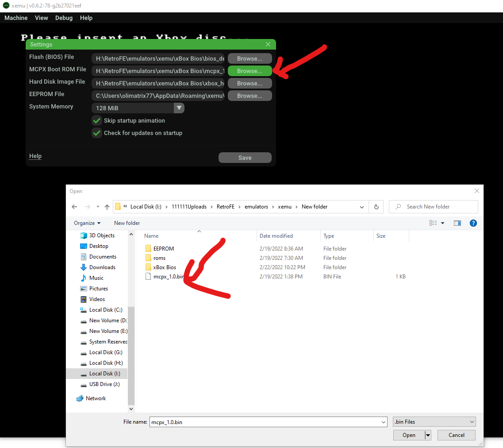The image size is (503, 448).
Task: Open the View menu
Action: (x=42, y=18)
